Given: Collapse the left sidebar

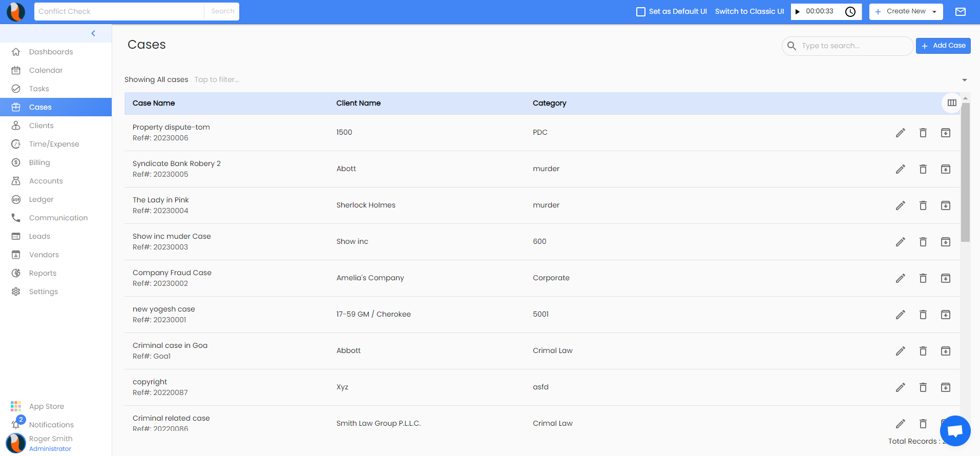Looking at the screenshot, I should [x=93, y=33].
